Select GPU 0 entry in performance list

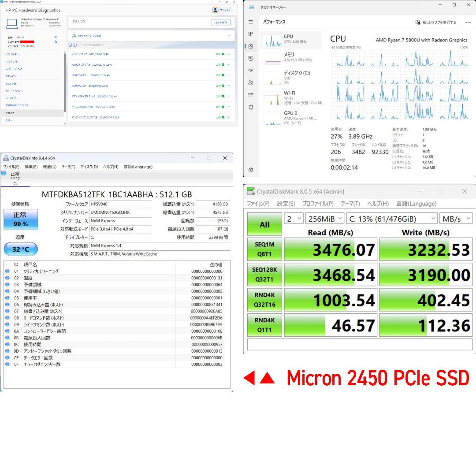coord(292,118)
